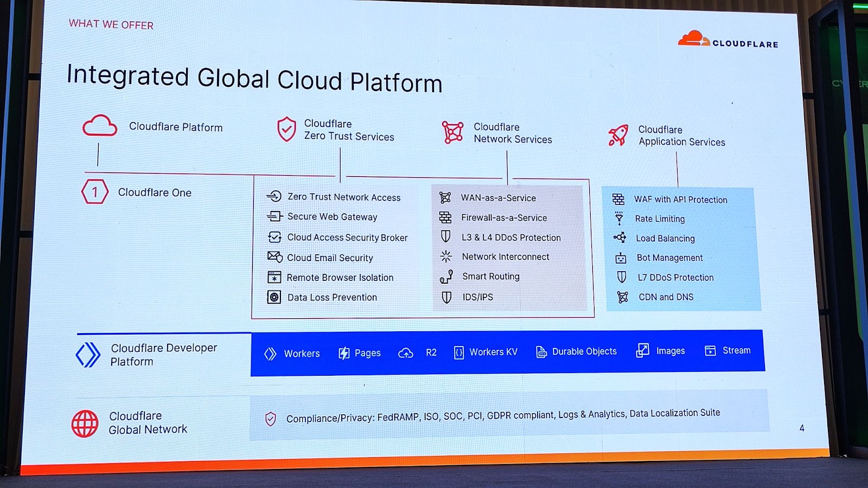Click the 'L3 & L4 DDoS Protection' text
Image resolution: width=868 pixels, height=488 pixels.
511,237
